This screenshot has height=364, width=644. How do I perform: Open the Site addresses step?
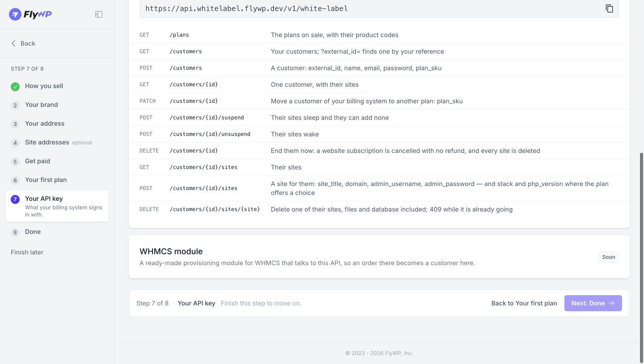[57, 143]
